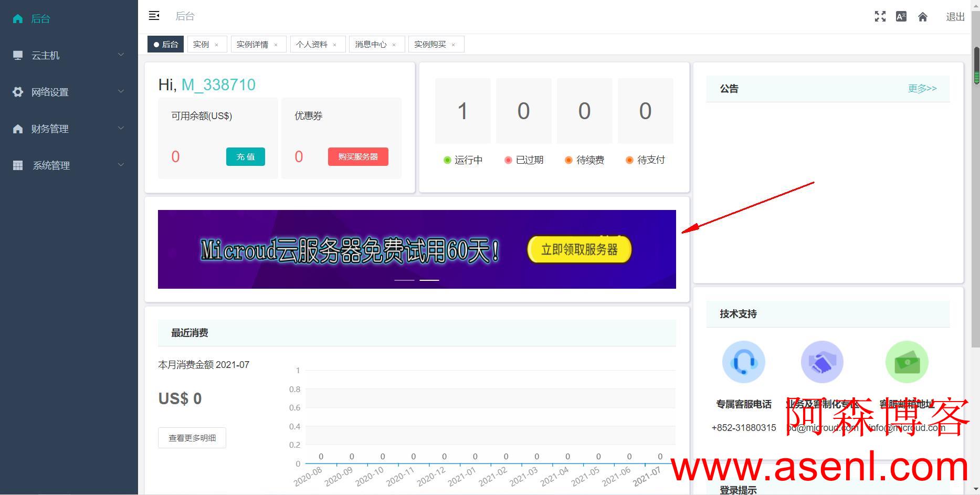This screenshot has width=980, height=495.
Task: Expand the 财务管理 menu chevron
Action: pyautogui.click(x=121, y=128)
